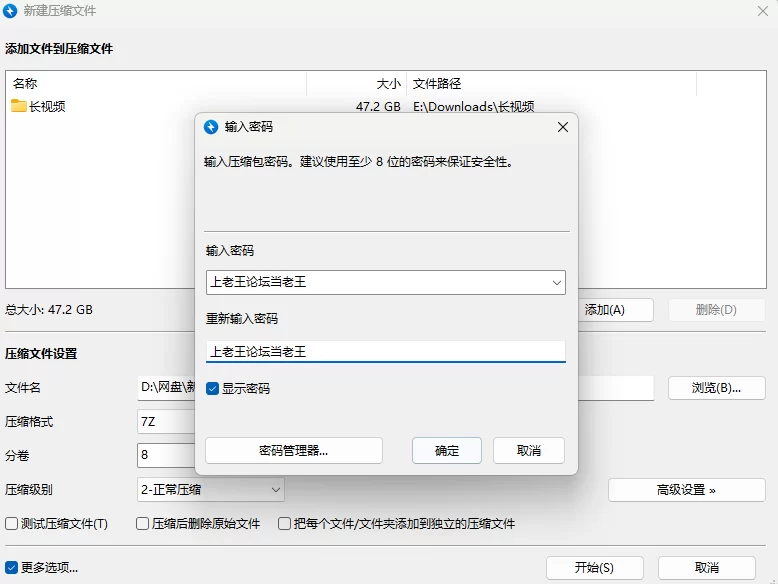Click the 浏览(B)... button

coord(716,388)
